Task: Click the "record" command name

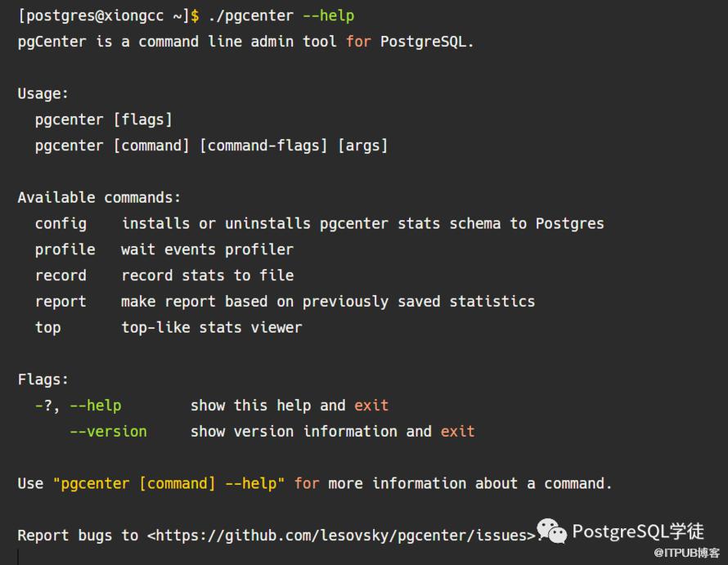Action: (x=61, y=276)
